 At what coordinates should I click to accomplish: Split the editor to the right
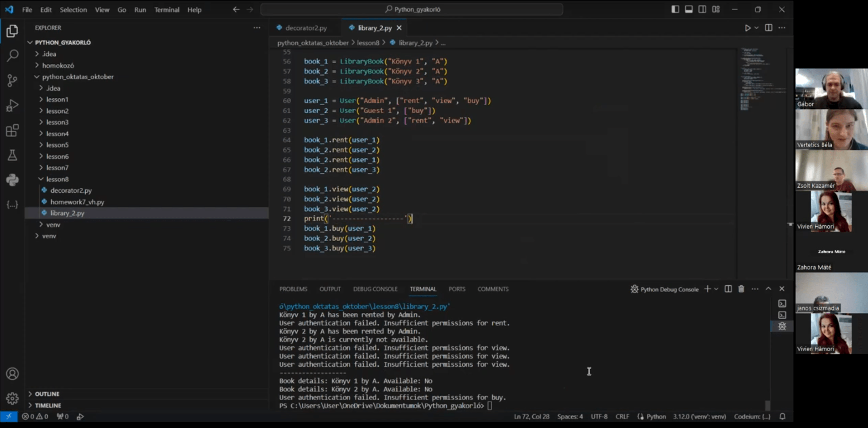pos(769,28)
